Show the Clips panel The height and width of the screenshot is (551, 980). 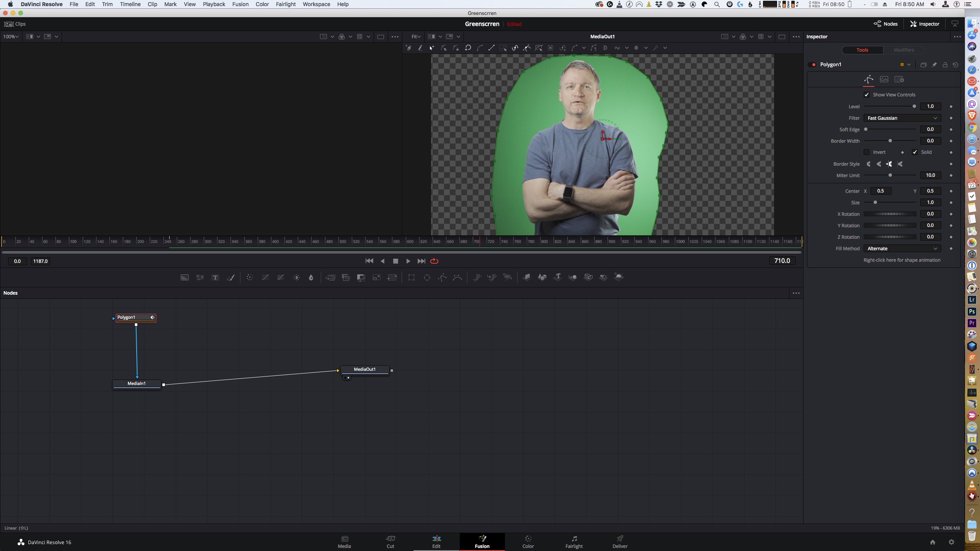point(15,24)
